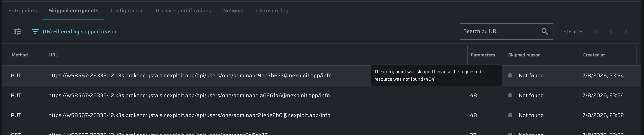The image size is (644, 135).
Task: Click the search magnifier icon
Action: 544,31
